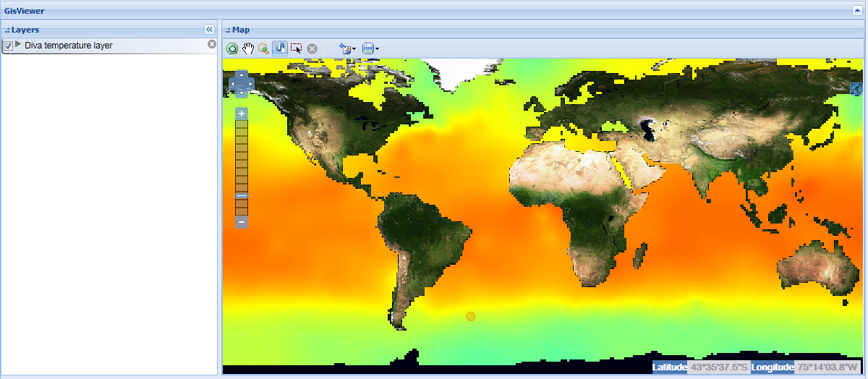Click the yellow marker point on map
The image size is (868, 379).
[x=471, y=316]
